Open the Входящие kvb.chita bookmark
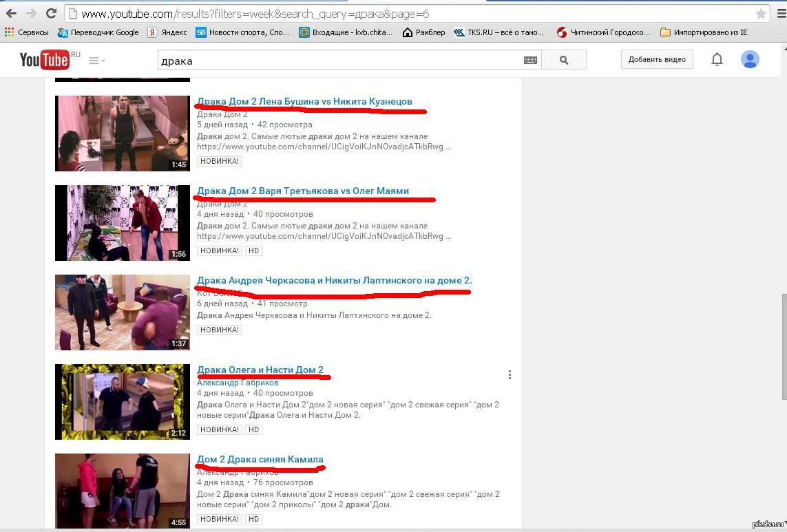Image resolution: width=787 pixels, height=532 pixels. point(346,32)
